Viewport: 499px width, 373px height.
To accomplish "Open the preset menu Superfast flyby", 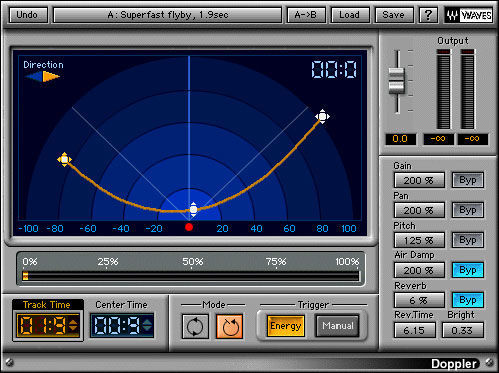I will click(x=168, y=15).
